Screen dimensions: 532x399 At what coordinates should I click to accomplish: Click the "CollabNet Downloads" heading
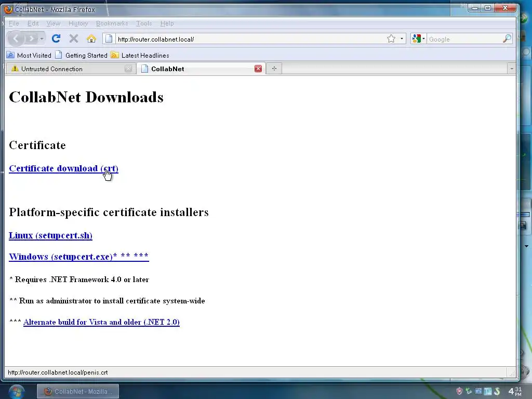(86, 97)
